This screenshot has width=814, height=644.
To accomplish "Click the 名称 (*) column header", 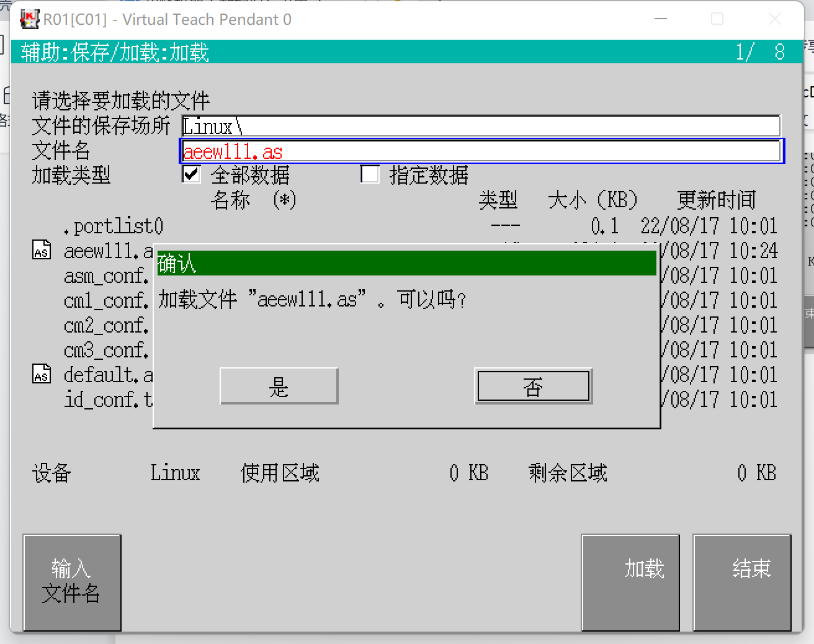I will pos(254,200).
